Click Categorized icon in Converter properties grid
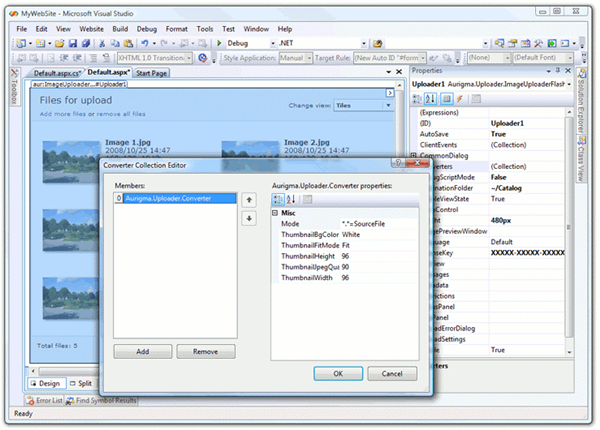This screenshot has width=600, height=430. pos(278,199)
